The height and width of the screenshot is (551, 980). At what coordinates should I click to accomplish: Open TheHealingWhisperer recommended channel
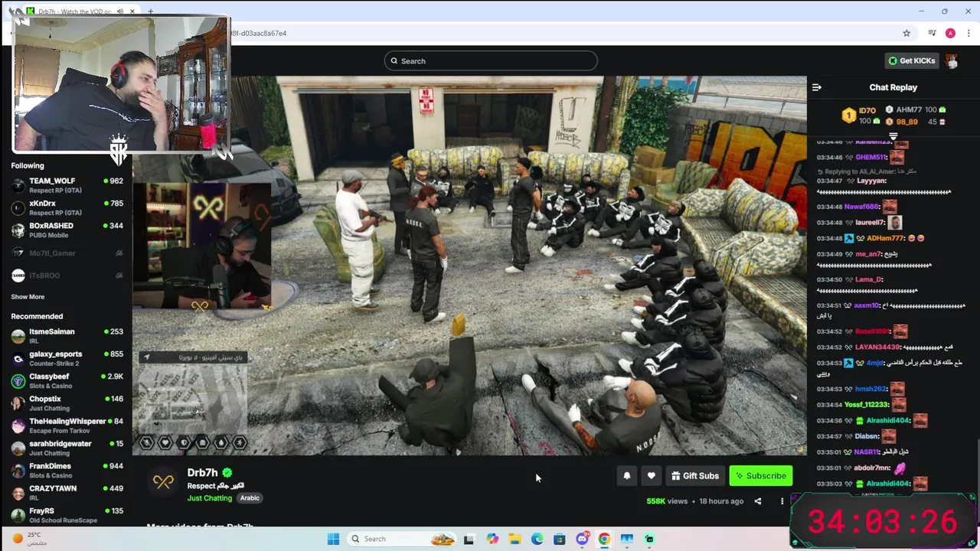67,425
